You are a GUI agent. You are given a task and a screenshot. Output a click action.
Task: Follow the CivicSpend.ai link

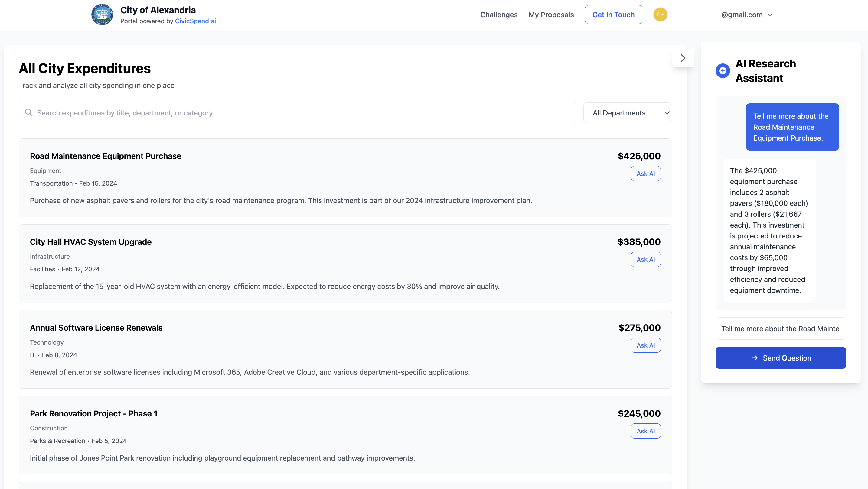(195, 21)
